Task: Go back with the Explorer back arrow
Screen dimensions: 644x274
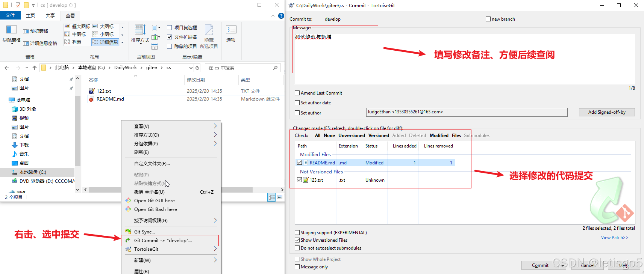Action: click(7, 68)
